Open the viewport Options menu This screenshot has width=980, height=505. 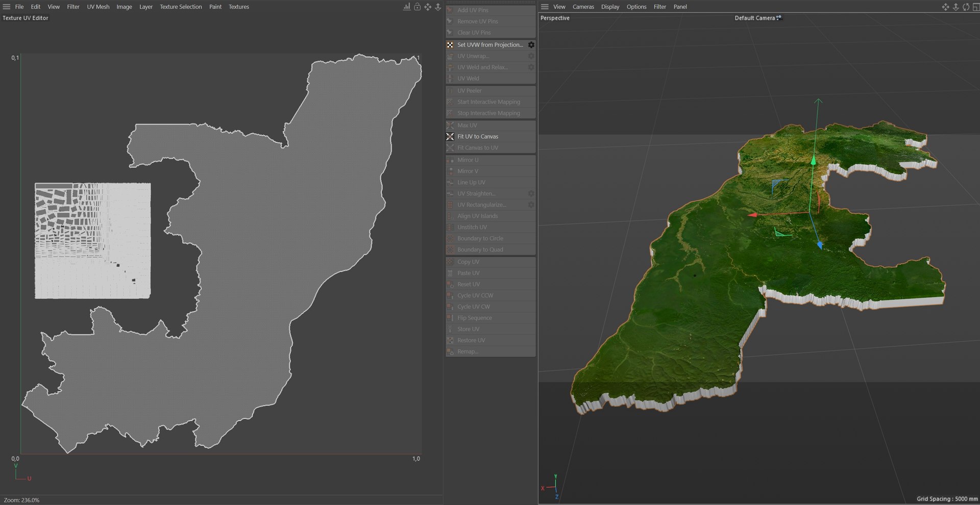pos(636,7)
